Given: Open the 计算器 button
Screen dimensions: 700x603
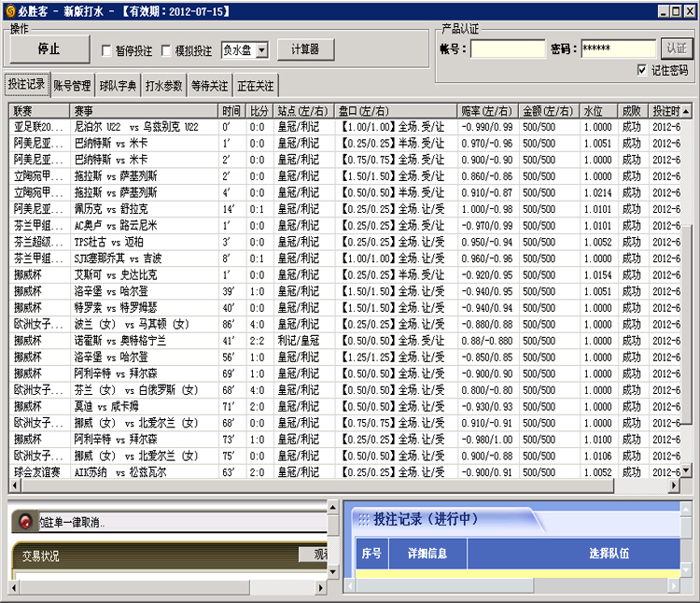Looking at the screenshot, I should coord(304,49).
